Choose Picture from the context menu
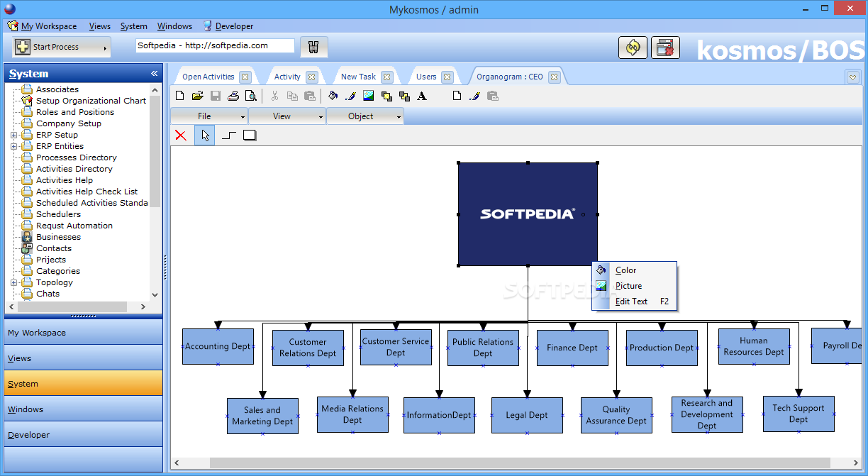Image resolution: width=868 pixels, height=476 pixels. [634, 286]
